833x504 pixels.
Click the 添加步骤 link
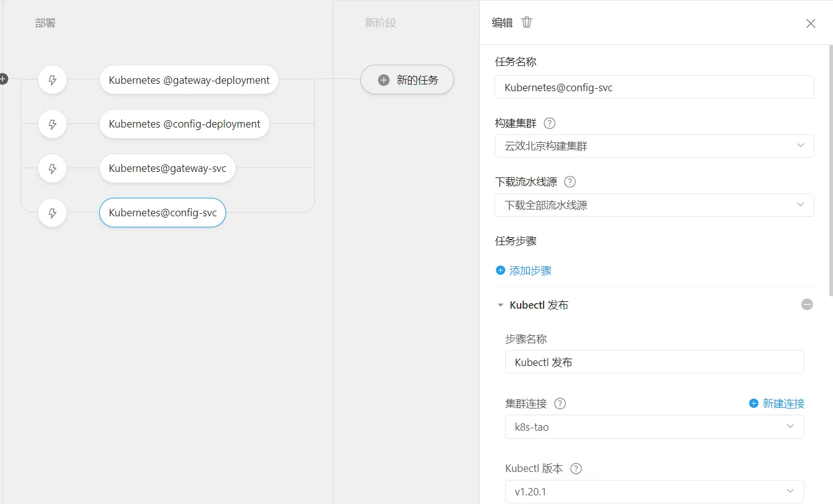click(x=524, y=270)
